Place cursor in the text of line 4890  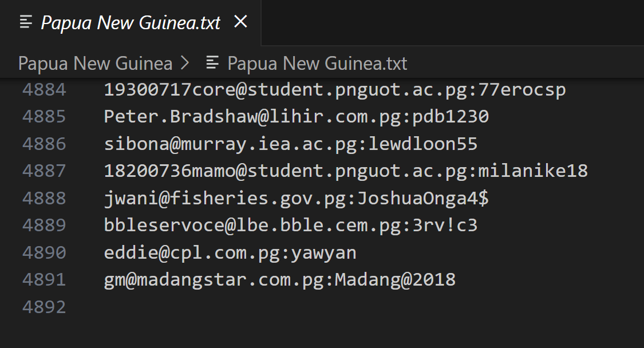[230, 252]
